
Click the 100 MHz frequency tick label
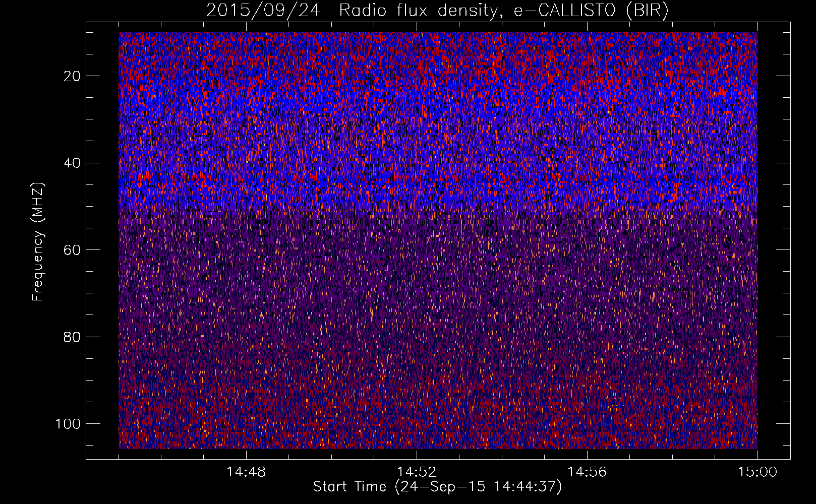pos(69,424)
